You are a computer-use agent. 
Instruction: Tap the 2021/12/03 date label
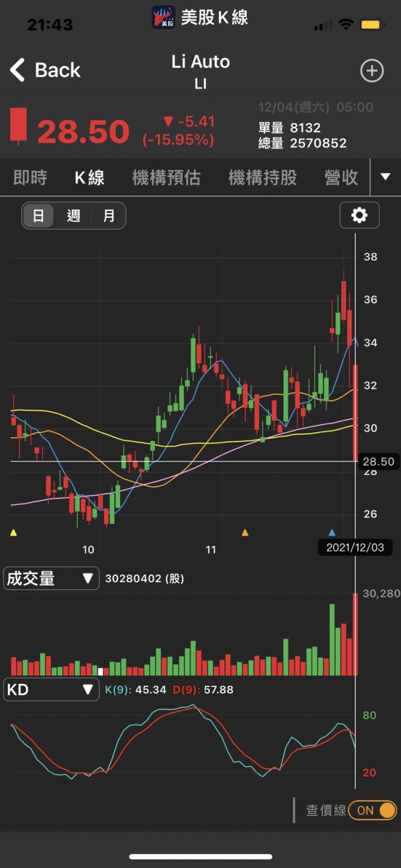tap(355, 547)
